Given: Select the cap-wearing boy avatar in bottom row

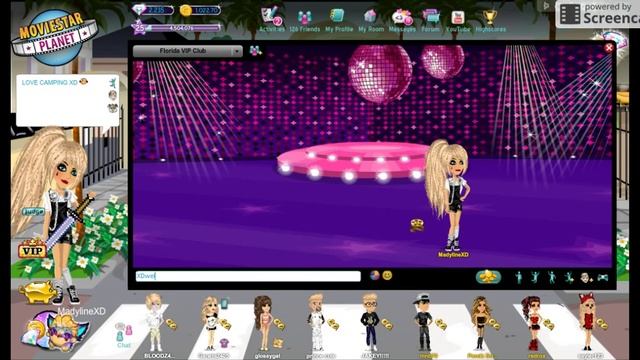Looking at the screenshot, I should (423, 322).
